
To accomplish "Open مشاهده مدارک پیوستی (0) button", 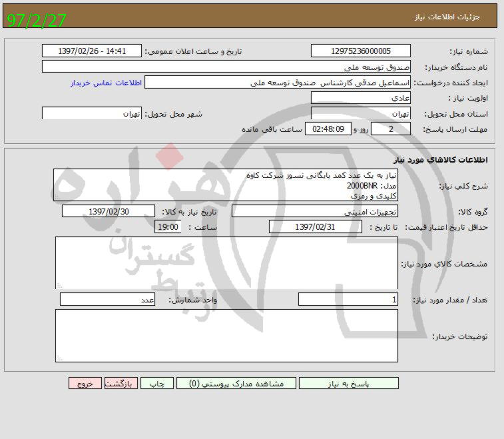I will tap(236, 384).
